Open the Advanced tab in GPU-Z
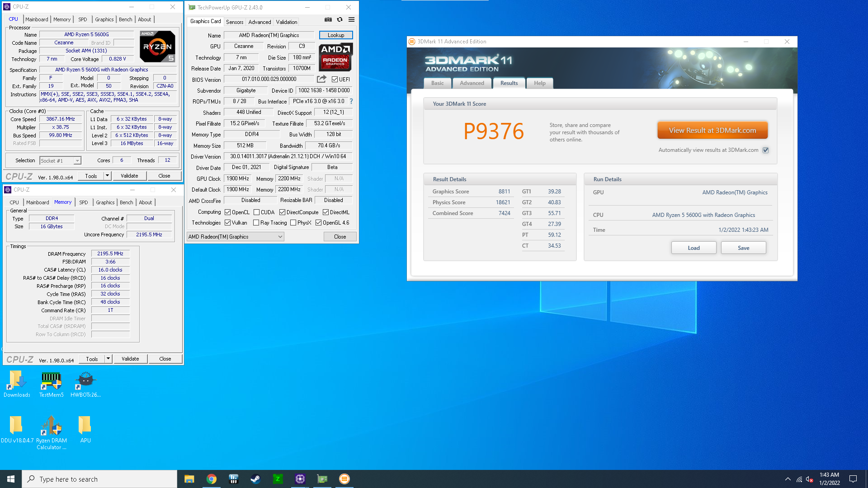Screen dimensions: 868x488 (x=259, y=22)
